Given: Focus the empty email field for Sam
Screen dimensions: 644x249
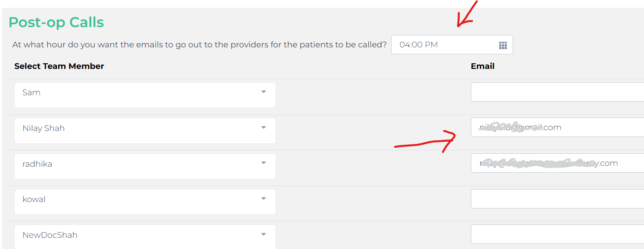Looking at the screenshot, I should click(557, 92).
